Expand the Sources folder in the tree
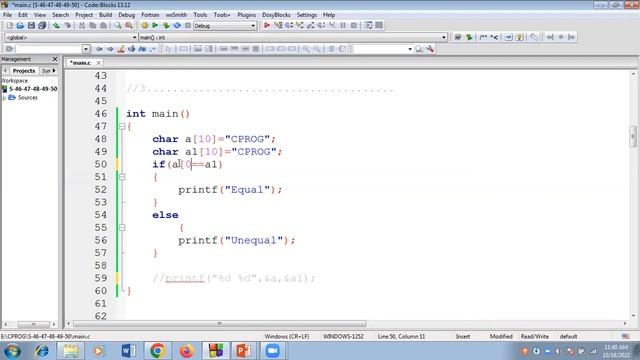The image size is (640, 360). 4,98
